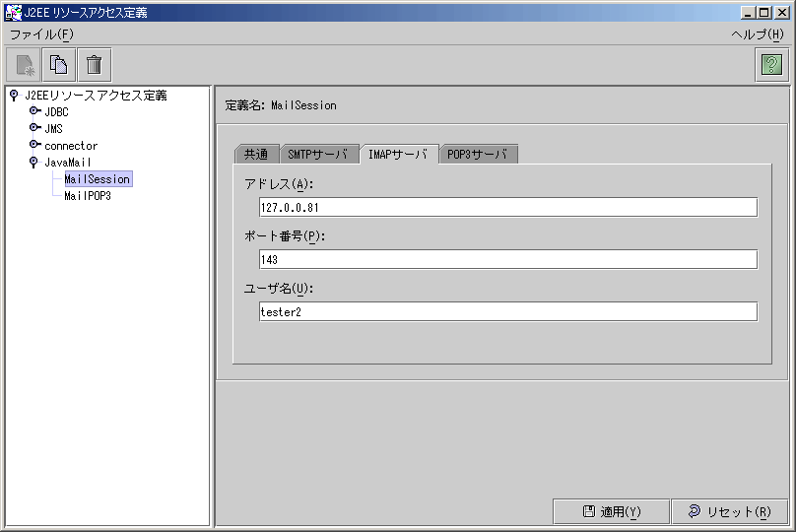
Task: Expand the JMS tree node
Action: [x=34, y=127]
